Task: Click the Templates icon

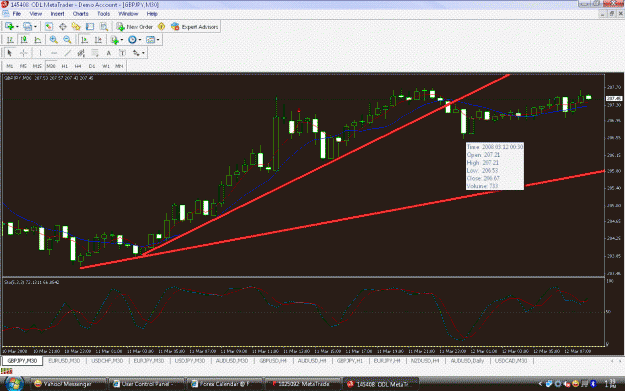Action: [150, 40]
